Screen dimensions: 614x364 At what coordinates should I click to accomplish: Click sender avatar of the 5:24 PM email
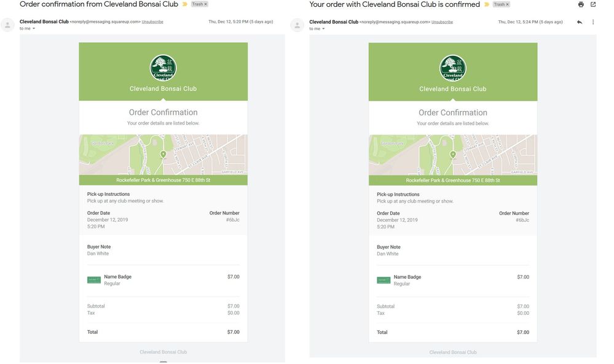click(x=297, y=25)
